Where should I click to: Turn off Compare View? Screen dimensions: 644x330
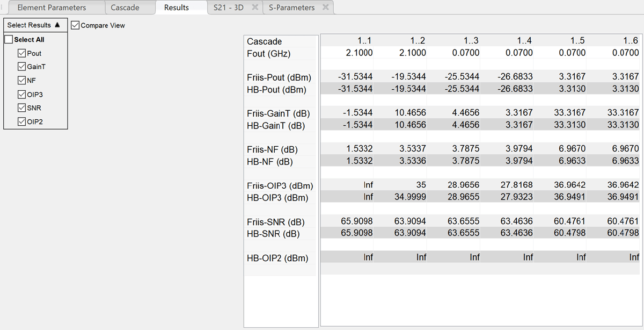click(x=75, y=25)
